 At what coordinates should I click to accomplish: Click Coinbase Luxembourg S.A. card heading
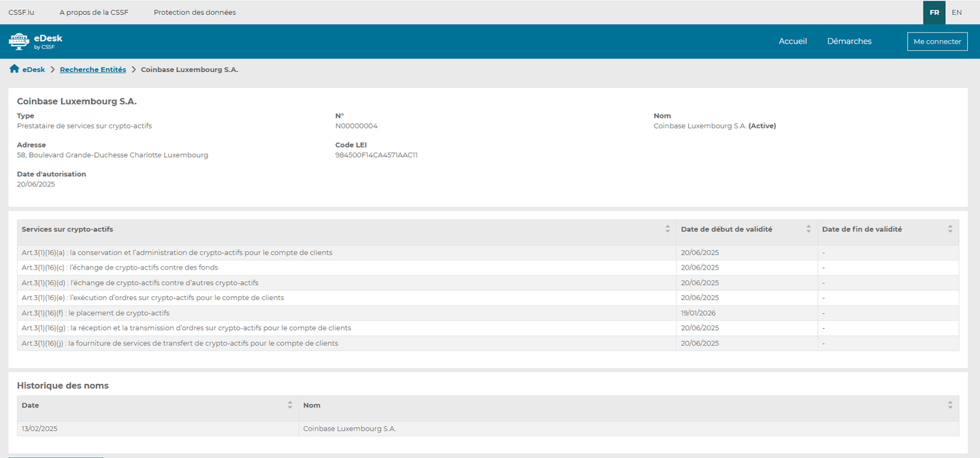click(x=77, y=101)
